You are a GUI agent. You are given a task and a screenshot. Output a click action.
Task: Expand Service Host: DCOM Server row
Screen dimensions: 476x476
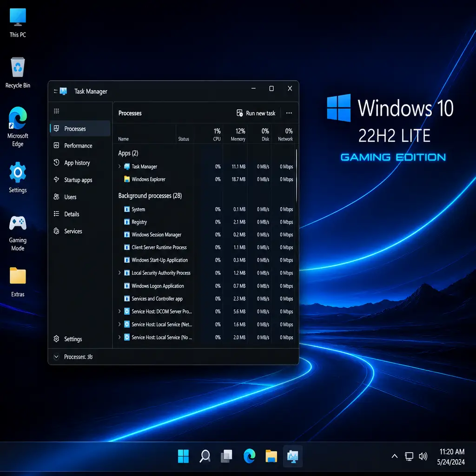click(119, 311)
